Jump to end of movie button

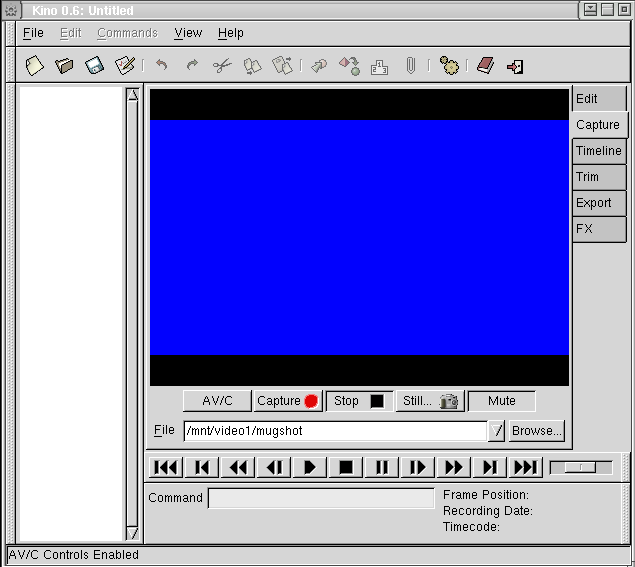coord(526,467)
